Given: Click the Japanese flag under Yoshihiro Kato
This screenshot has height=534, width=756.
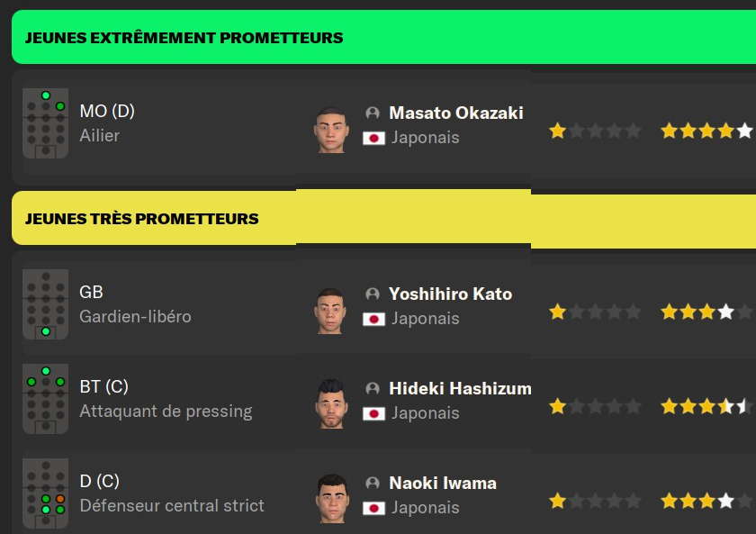Looking at the screenshot, I should [x=373, y=319].
